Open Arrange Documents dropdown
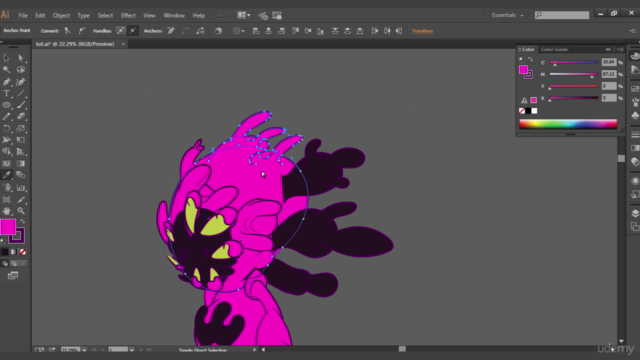 pos(244,15)
